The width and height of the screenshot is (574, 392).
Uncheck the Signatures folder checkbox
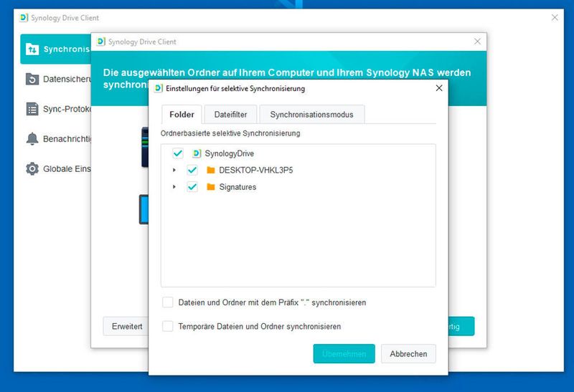pos(192,187)
